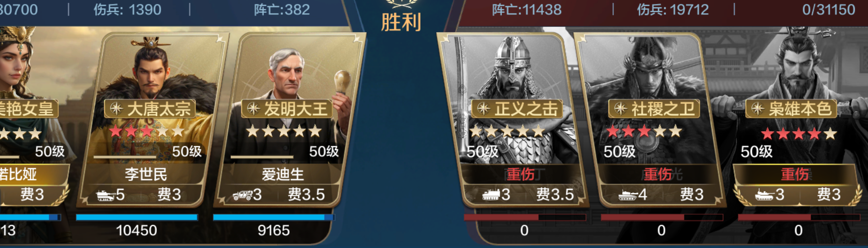Click the 重伤 status on the 枭雄本色 card
868x248 pixels.
(795, 174)
